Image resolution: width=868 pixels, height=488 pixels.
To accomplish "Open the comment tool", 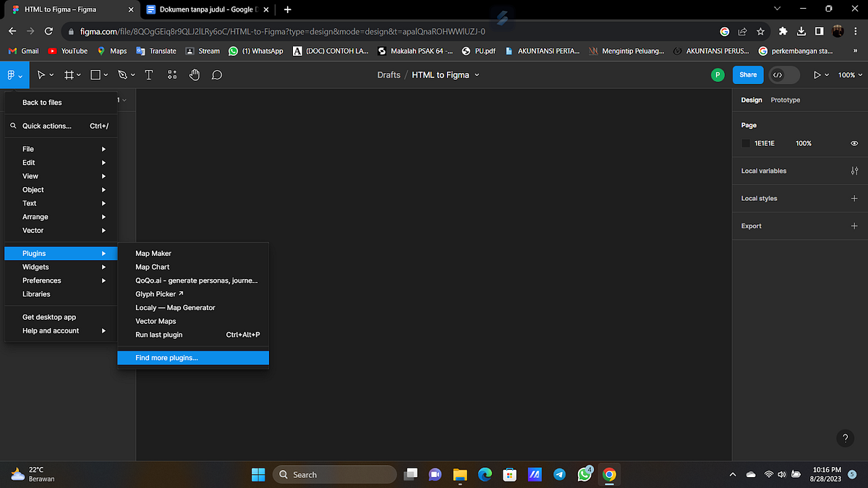I will (216, 74).
